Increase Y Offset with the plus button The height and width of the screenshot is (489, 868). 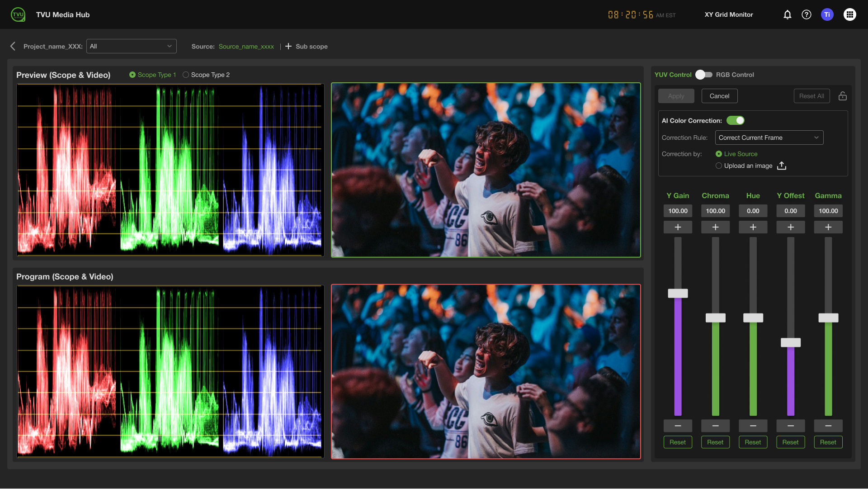[791, 227]
